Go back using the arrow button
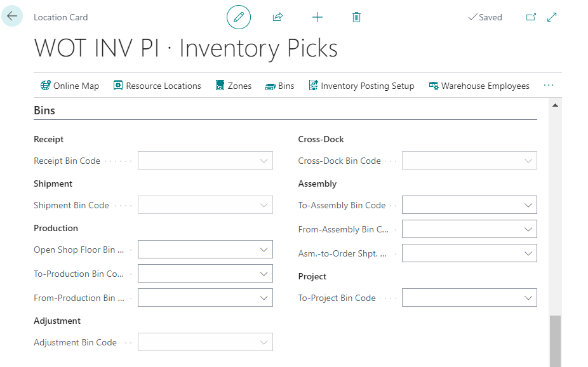This screenshot has width=588, height=367. pyautogui.click(x=12, y=16)
